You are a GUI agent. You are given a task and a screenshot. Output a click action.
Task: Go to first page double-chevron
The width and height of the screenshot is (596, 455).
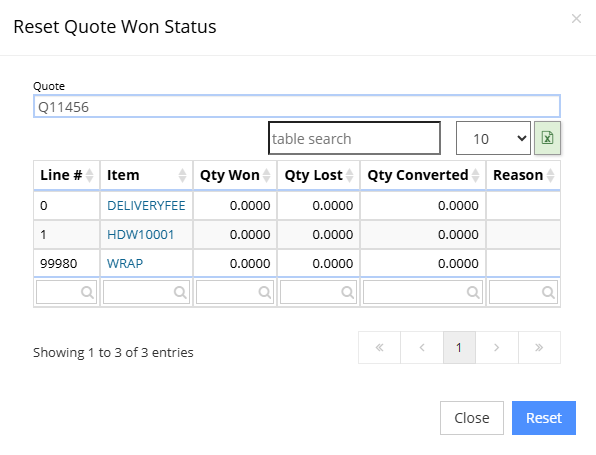click(379, 347)
